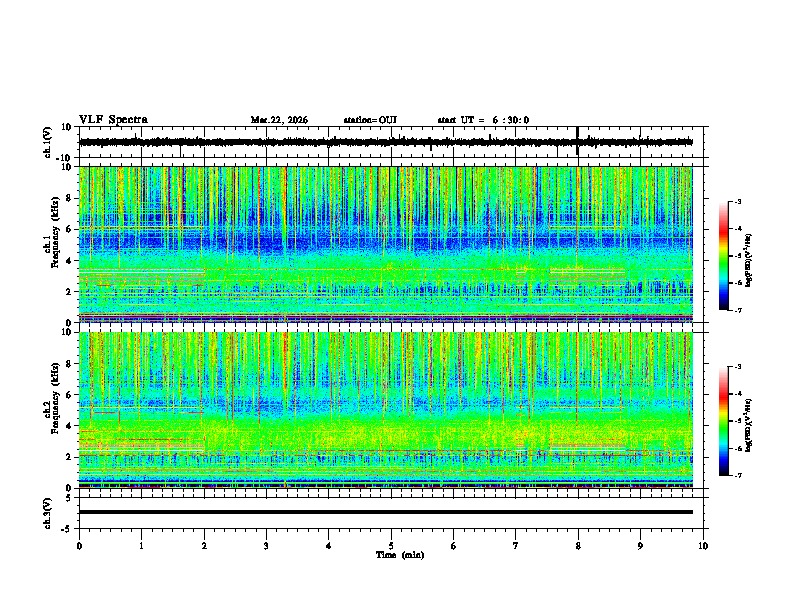Click the "8" kHz tick on ch.2 spectrogram

tap(70, 364)
